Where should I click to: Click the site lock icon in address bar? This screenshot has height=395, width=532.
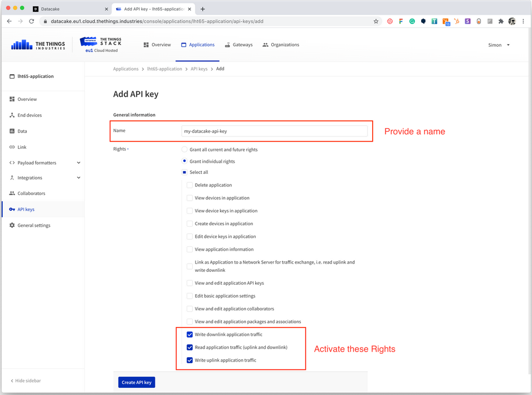tap(45, 21)
